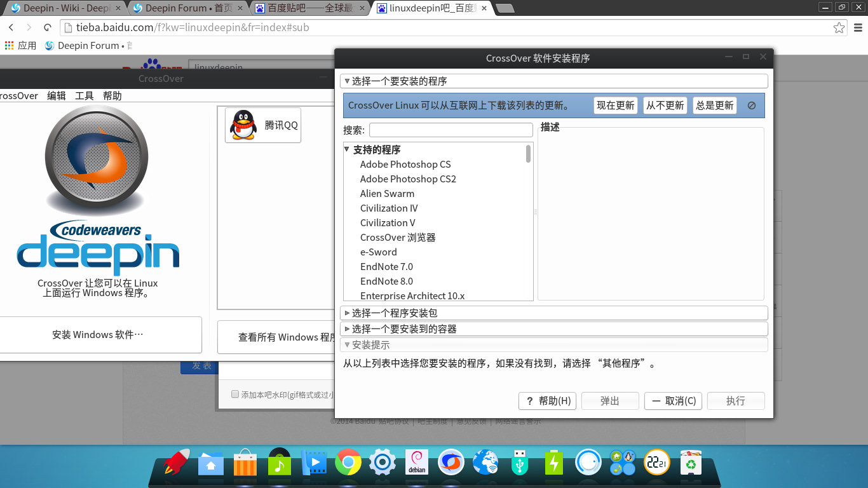Bookmark this page with star icon

tap(839, 27)
